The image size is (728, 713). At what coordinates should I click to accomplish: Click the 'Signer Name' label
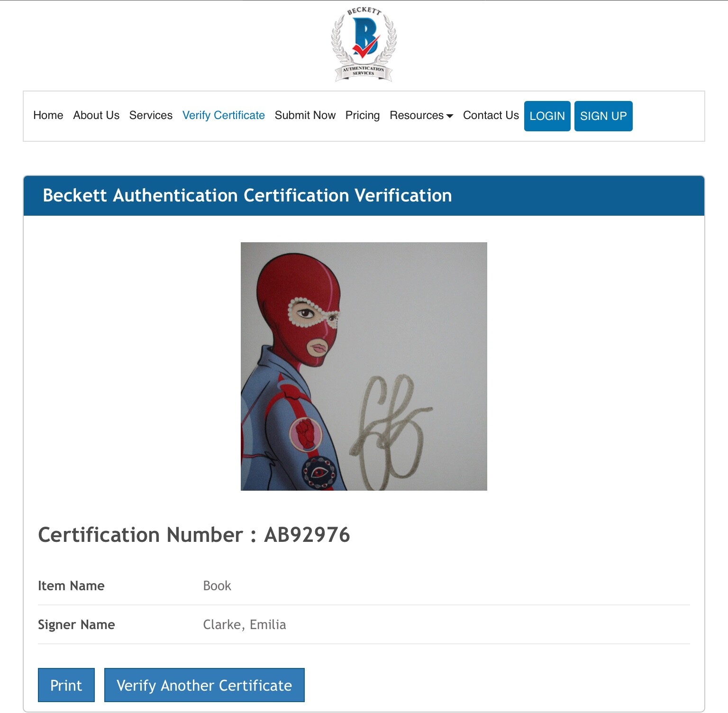76,624
